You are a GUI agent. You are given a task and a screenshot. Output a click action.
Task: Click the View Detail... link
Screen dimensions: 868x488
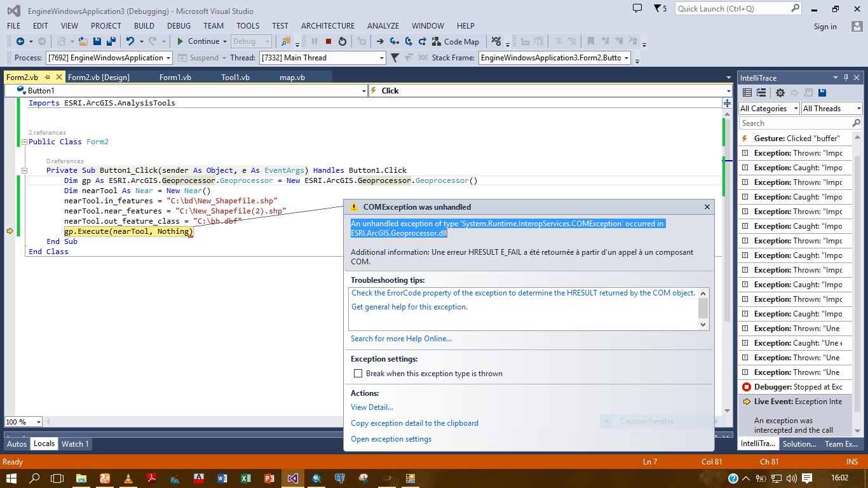click(x=372, y=407)
